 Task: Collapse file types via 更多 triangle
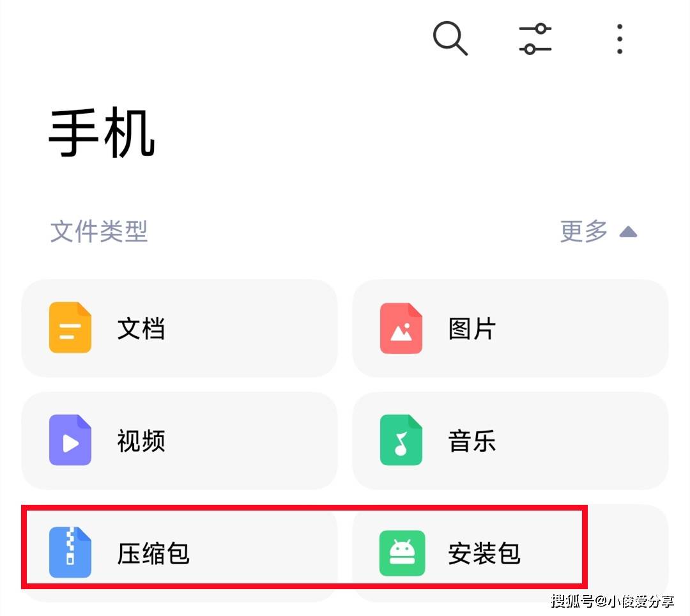(x=628, y=231)
